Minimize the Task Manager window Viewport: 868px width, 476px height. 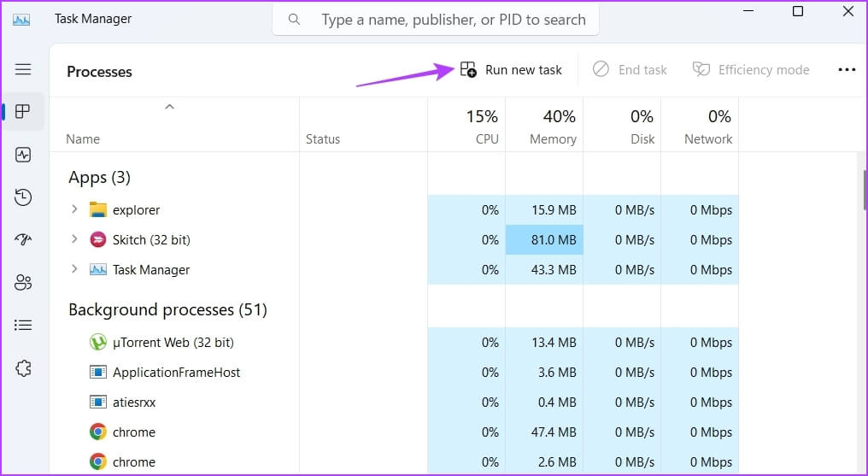click(748, 11)
